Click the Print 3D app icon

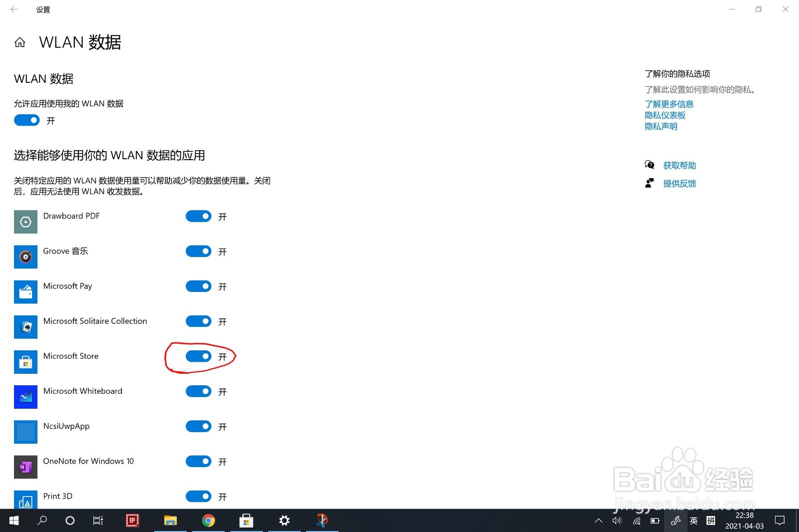25,500
